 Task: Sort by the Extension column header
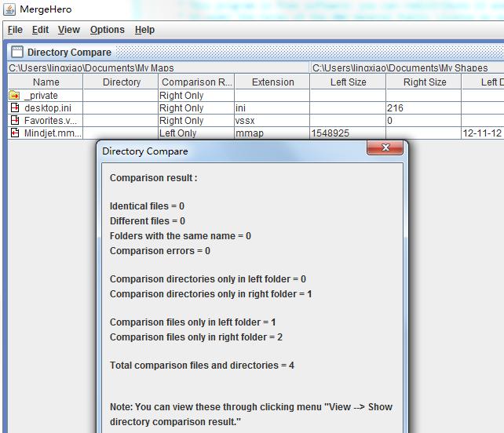(272, 82)
